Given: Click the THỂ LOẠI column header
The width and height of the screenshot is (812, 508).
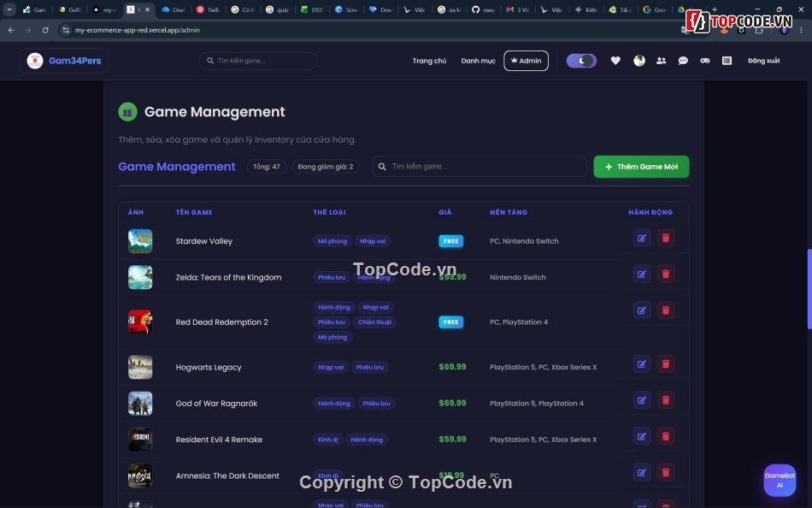Looking at the screenshot, I should pos(329,212).
